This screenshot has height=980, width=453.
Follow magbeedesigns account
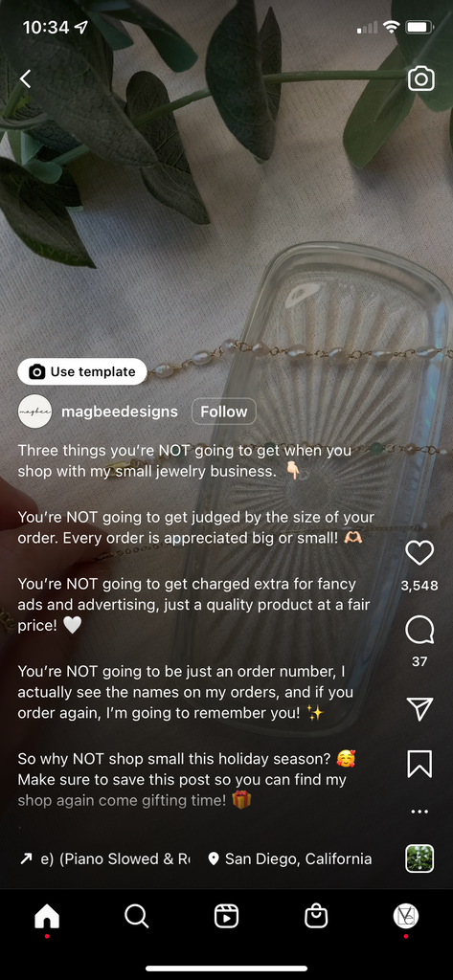(223, 412)
